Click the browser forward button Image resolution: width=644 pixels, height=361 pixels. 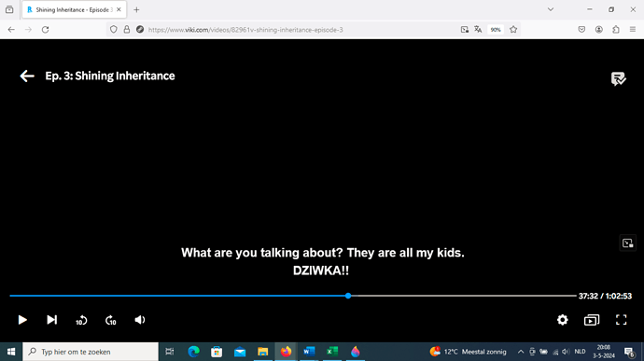[x=28, y=30]
